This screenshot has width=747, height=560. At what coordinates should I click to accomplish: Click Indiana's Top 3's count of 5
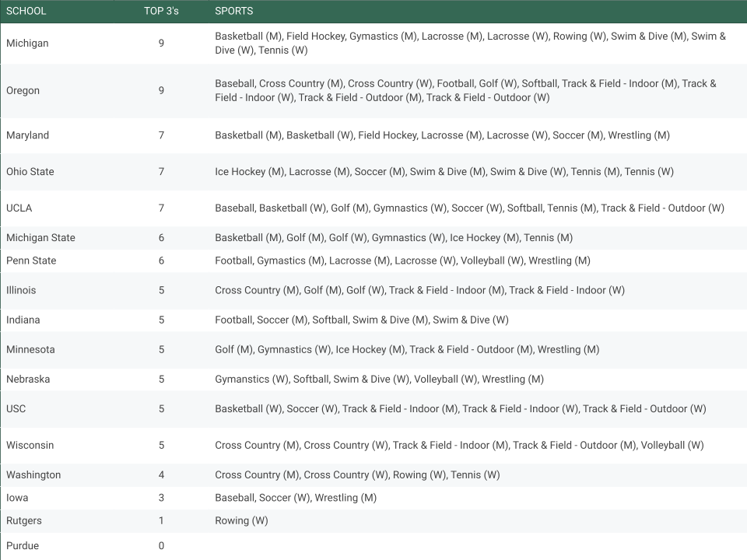click(161, 320)
